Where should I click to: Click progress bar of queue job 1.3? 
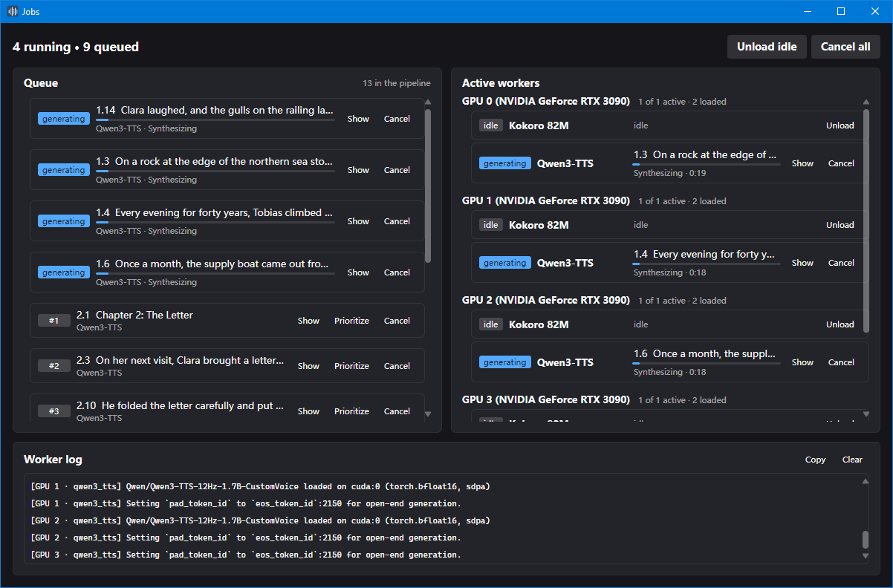[x=215, y=171]
